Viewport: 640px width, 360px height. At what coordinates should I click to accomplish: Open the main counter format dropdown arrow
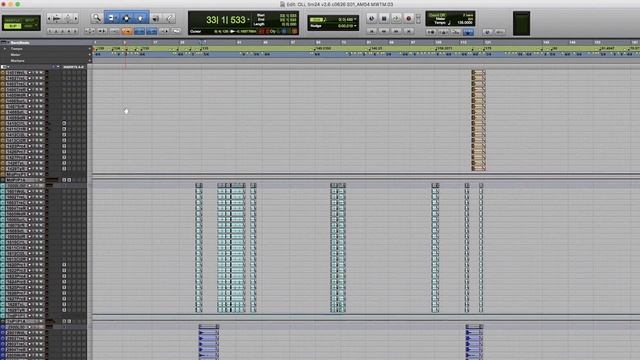tap(248, 20)
